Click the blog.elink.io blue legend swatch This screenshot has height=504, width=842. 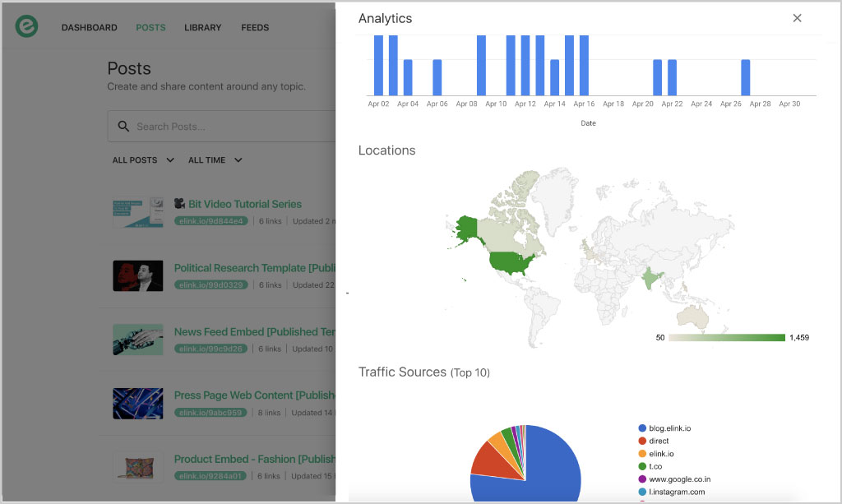641,428
